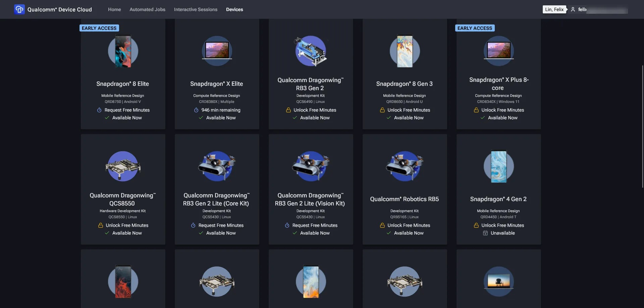Click Available Now checkmark on Snapdragon 8 Gen 3
Viewport: 644px width, 308px height.
(389, 118)
